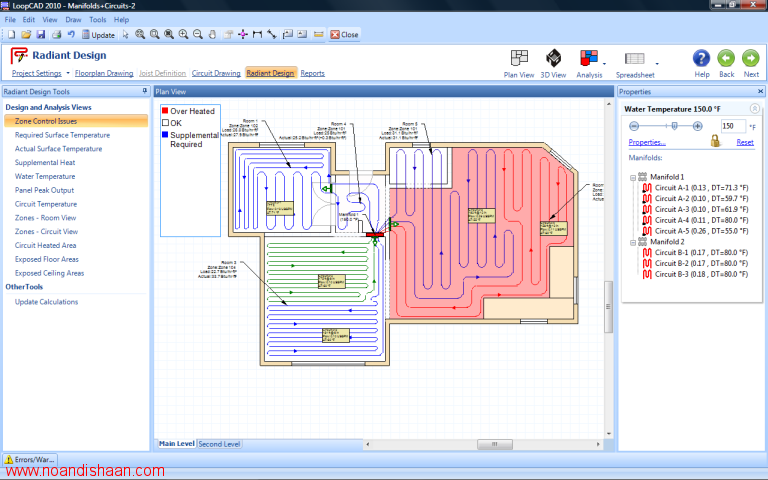The image size is (768, 480).
Task: Create a new file with toolbar icon
Action: point(11,35)
